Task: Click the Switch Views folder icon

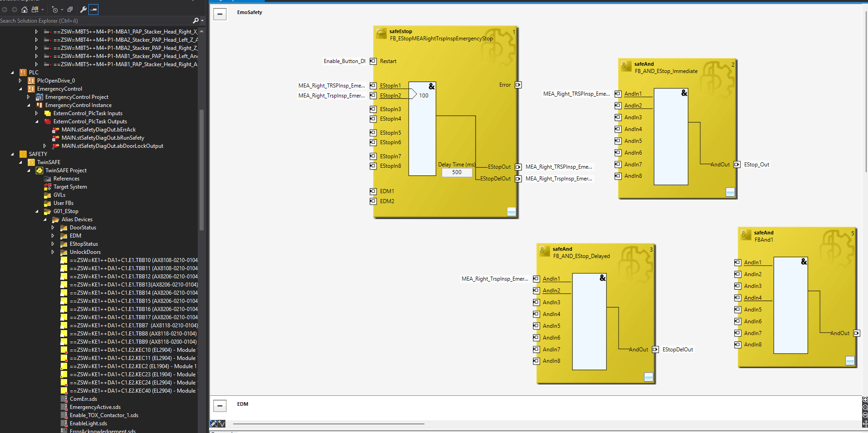Action: 35,10
